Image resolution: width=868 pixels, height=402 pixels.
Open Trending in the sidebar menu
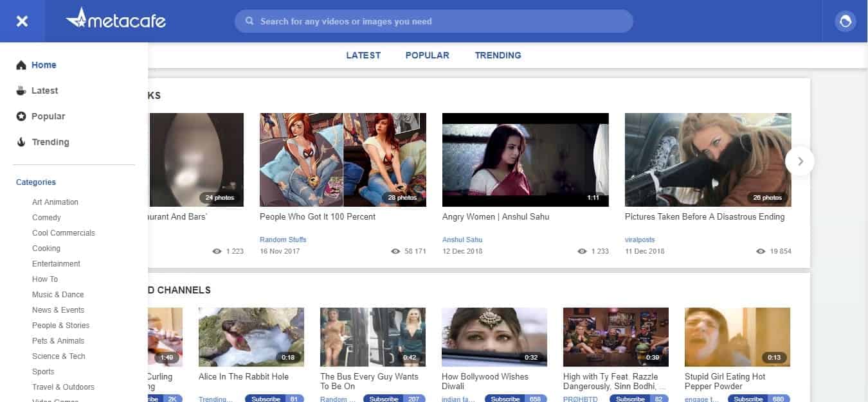50,142
